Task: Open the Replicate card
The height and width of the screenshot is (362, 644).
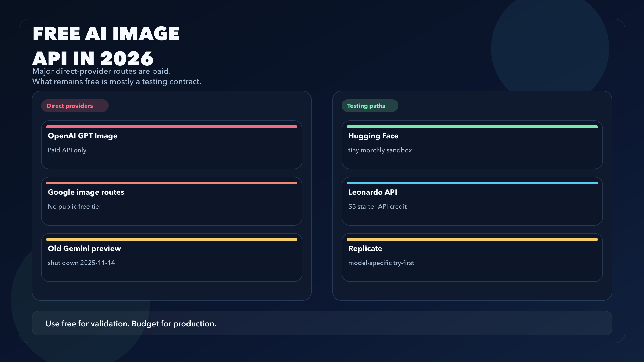Action: (x=472, y=257)
